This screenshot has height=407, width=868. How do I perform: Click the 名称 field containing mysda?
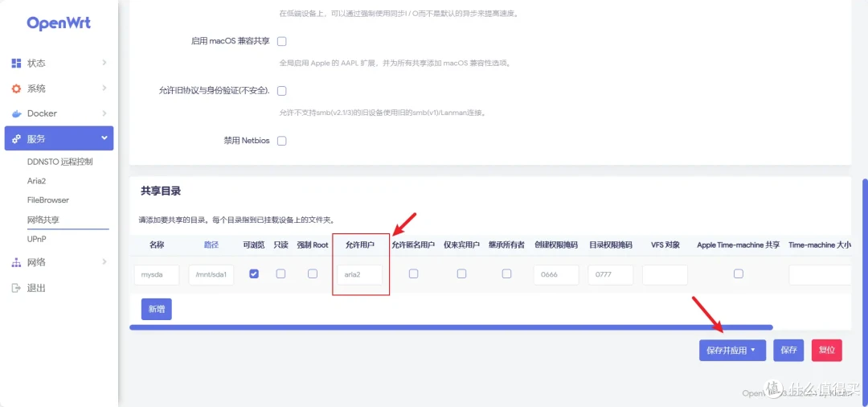click(x=157, y=274)
